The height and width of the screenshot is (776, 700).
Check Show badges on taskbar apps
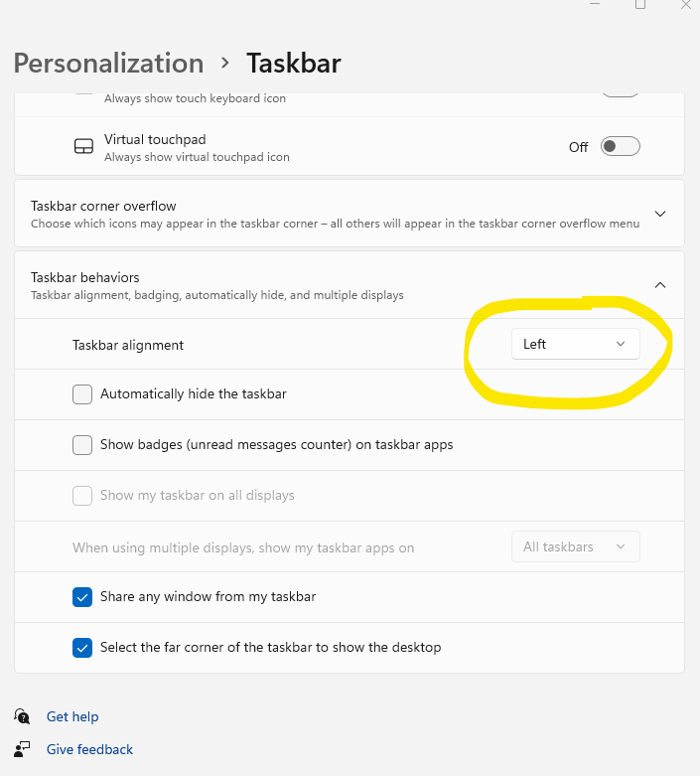tap(82, 445)
